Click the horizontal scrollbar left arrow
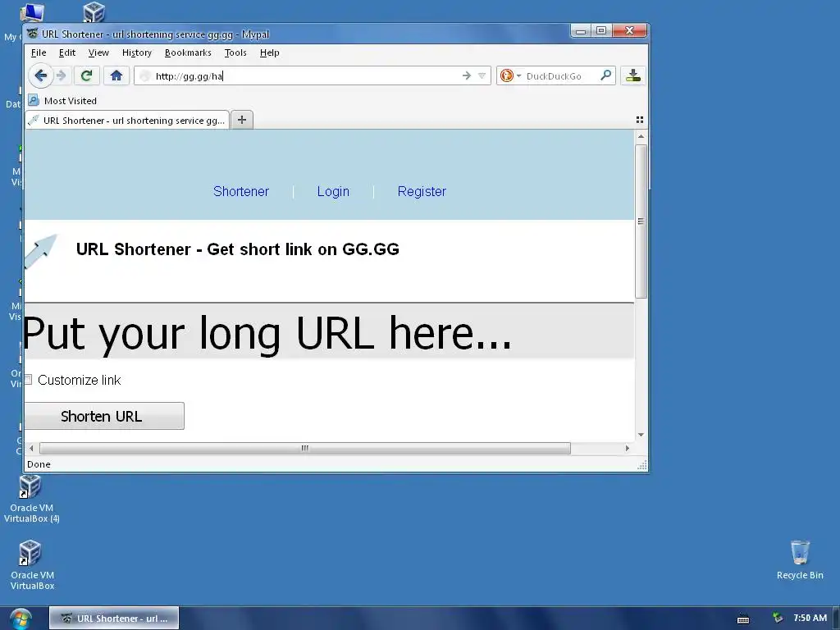840x630 pixels. coord(31,448)
